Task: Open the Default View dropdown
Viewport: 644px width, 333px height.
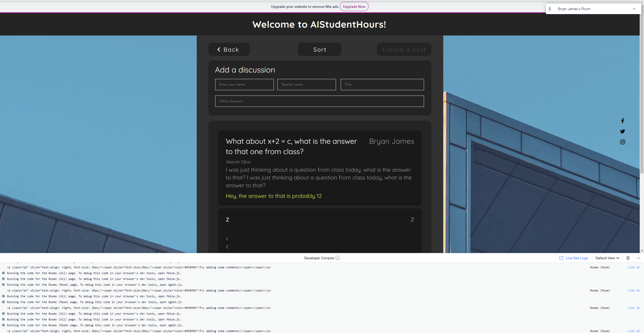Action: [607, 258]
